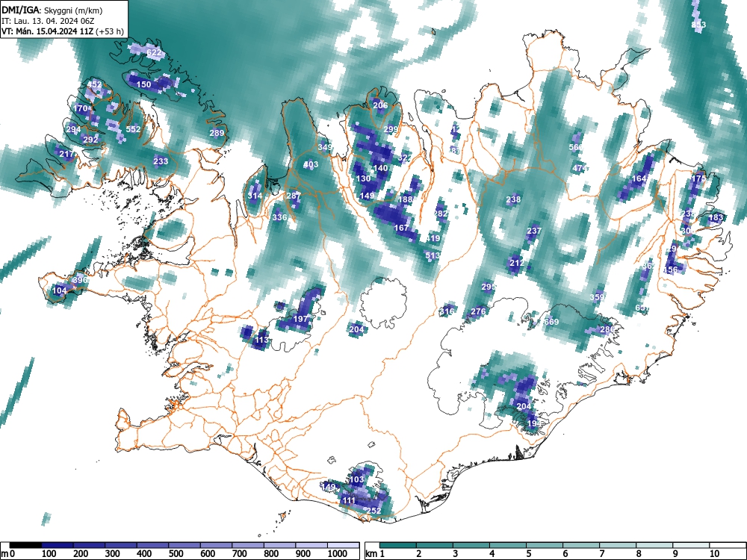Click the black swatch at legend start near 0
The height and width of the screenshot is (560, 747).
(x=25, y=545)
